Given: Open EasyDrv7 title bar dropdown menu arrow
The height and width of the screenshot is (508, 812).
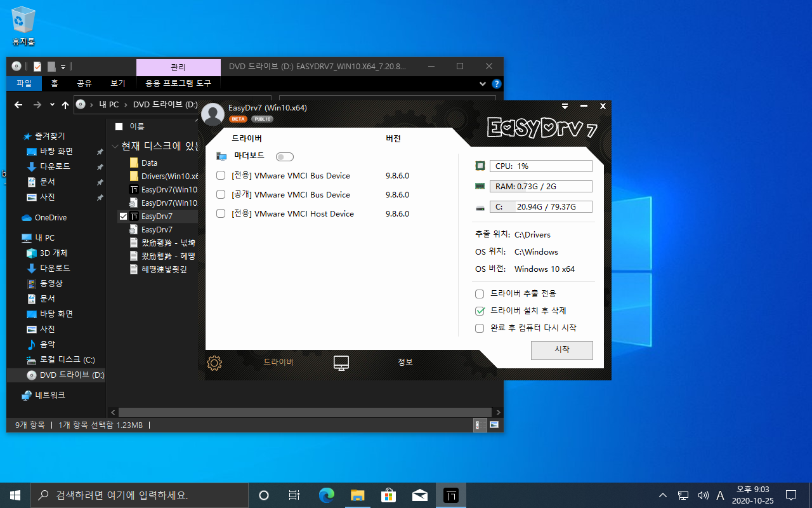Looking at the screenshot, I should [565, 106].
